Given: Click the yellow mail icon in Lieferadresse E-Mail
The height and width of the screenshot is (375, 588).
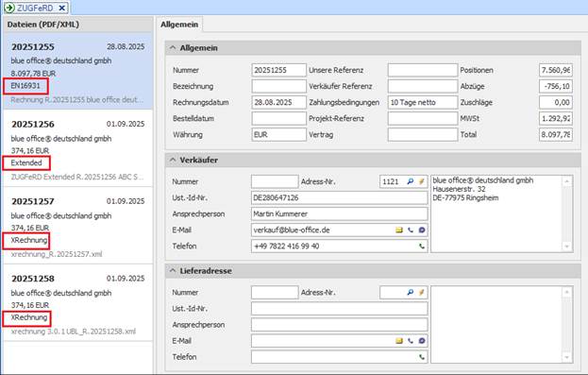Looking at the screenshot, I should click(399, 341).
